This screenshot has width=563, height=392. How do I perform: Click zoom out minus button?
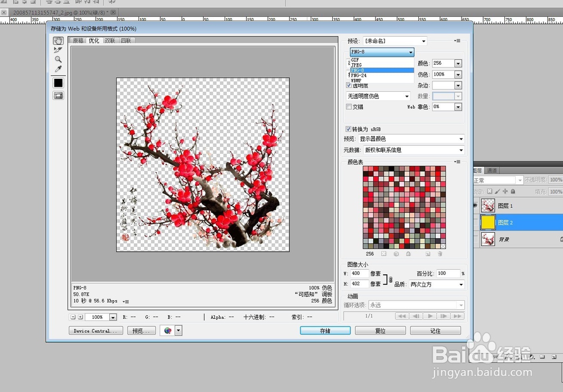pyautogui.click(x=73, y=317)
